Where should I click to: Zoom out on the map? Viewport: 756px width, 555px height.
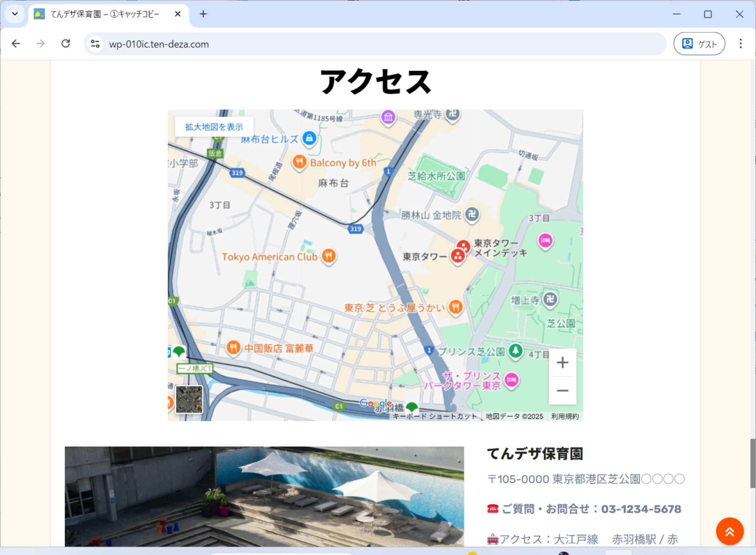tap(562, 390)
